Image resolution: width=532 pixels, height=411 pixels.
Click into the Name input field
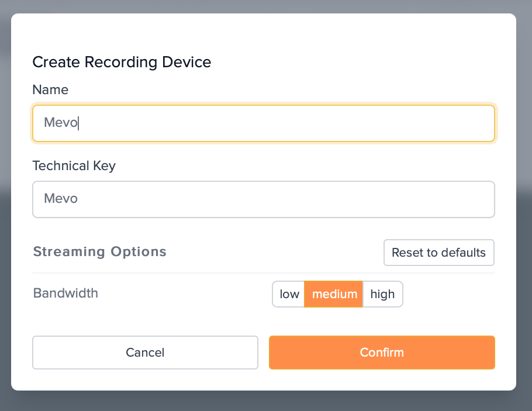click(263, 123)
